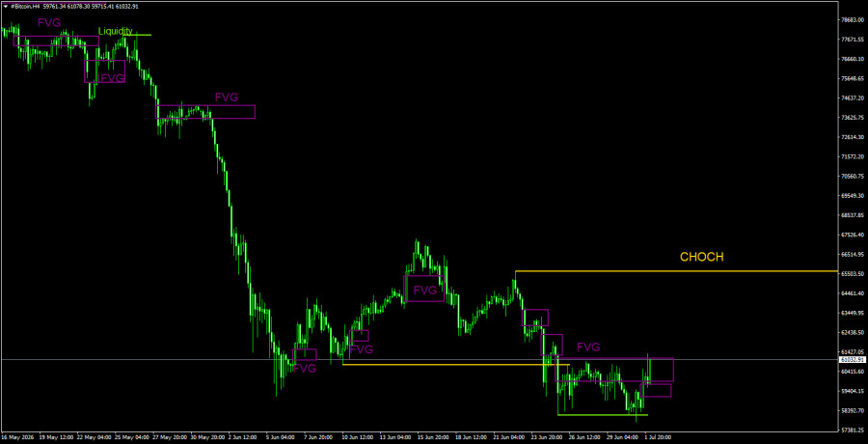Select the green Liquidity text label
Image resolution: width=868 pixels, height=444 pixels.
115,31
